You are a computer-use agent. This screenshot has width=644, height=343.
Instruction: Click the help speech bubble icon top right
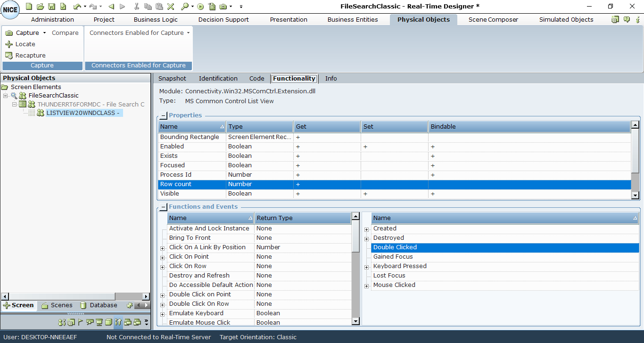[627, 19]
